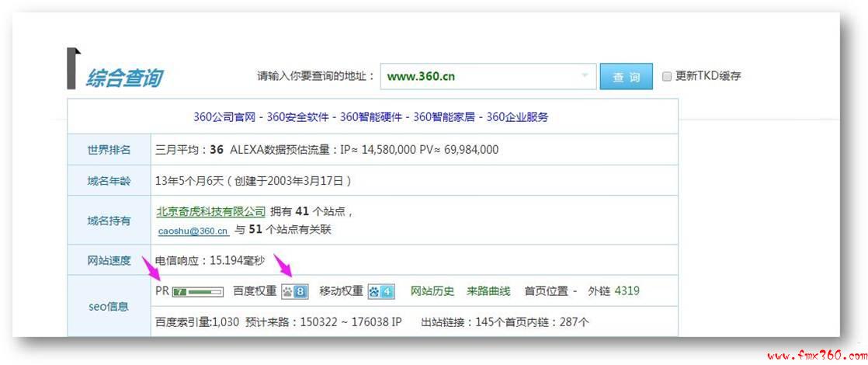
Task: Focus the www.360.cn address input field
Action: pos(488,76)
